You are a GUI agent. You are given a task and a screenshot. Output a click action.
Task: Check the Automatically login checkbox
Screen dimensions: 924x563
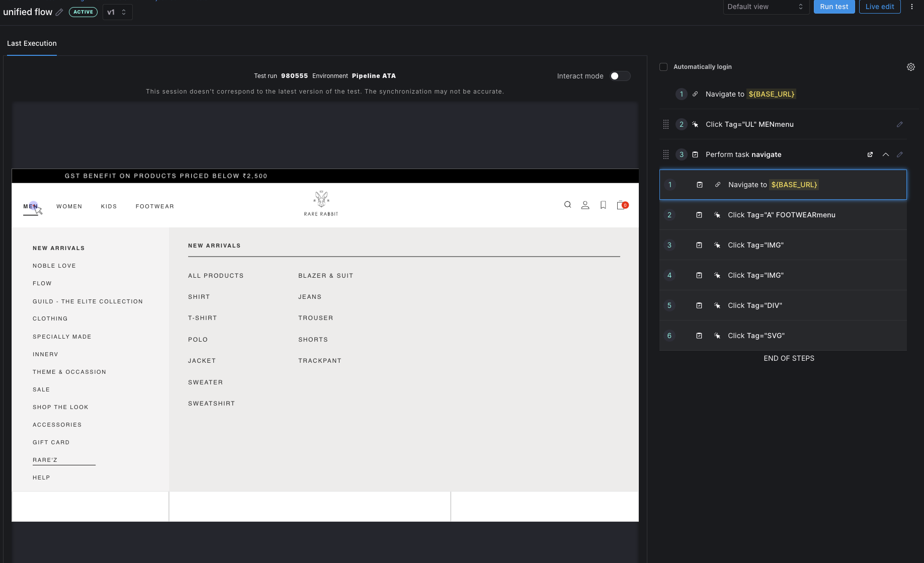[x=663, y=66]
